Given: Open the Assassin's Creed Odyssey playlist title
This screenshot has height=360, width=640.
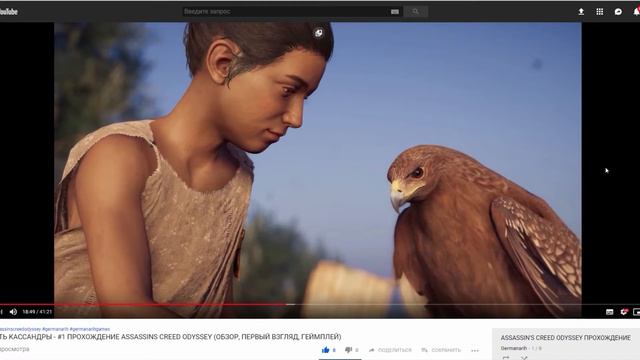Looking at the screenshot, I should [566, 338].
